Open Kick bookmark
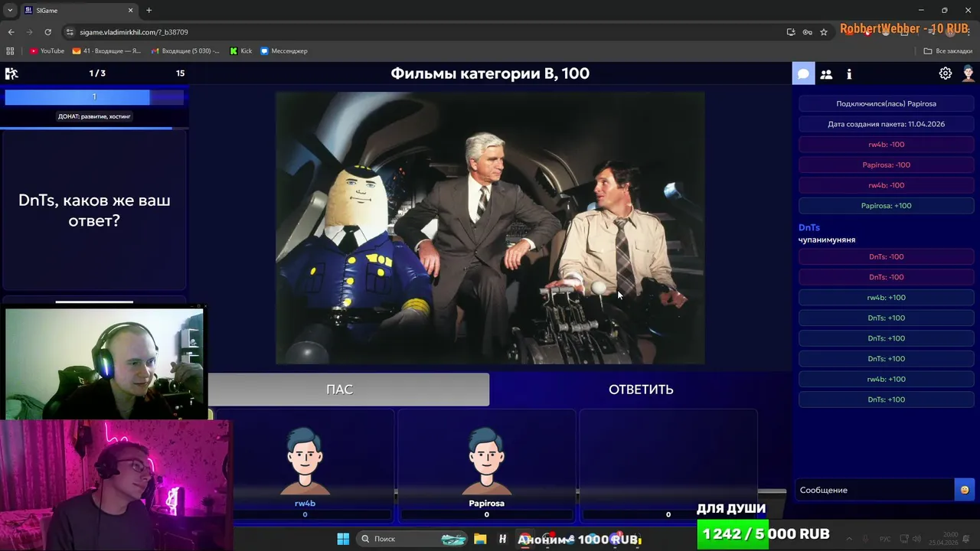 (240, 51)
